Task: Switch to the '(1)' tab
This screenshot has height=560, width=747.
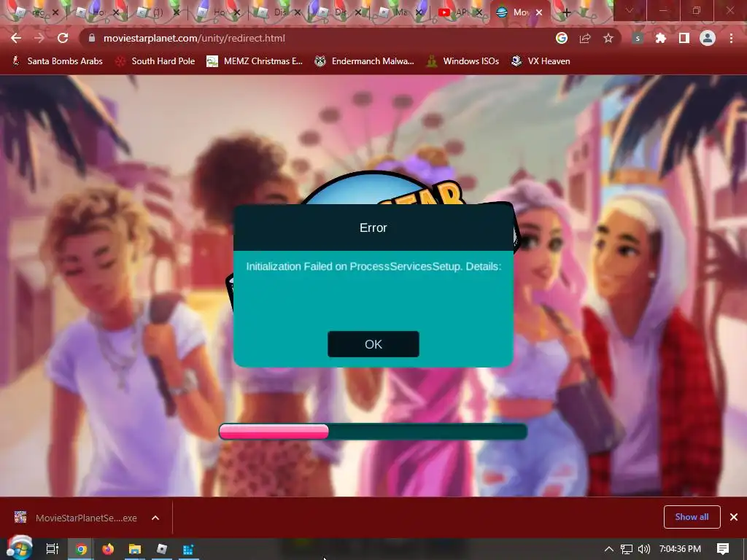Action: (x=155, y=12)
